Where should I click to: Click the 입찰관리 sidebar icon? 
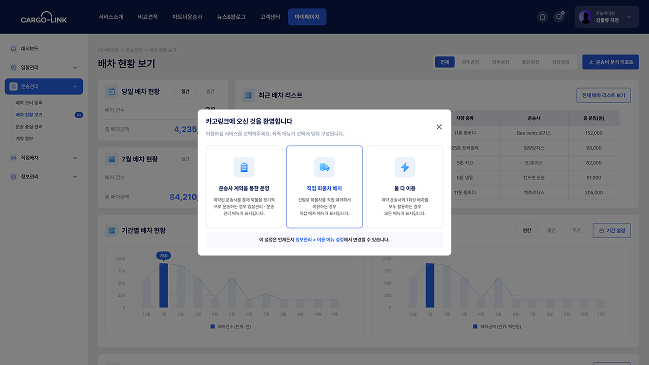(13, 67)
